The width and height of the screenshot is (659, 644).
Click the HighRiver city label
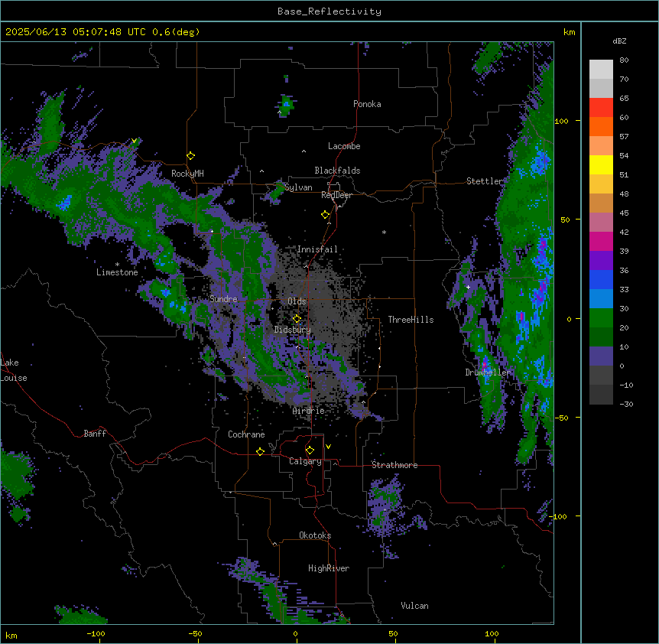click(329, 569)
